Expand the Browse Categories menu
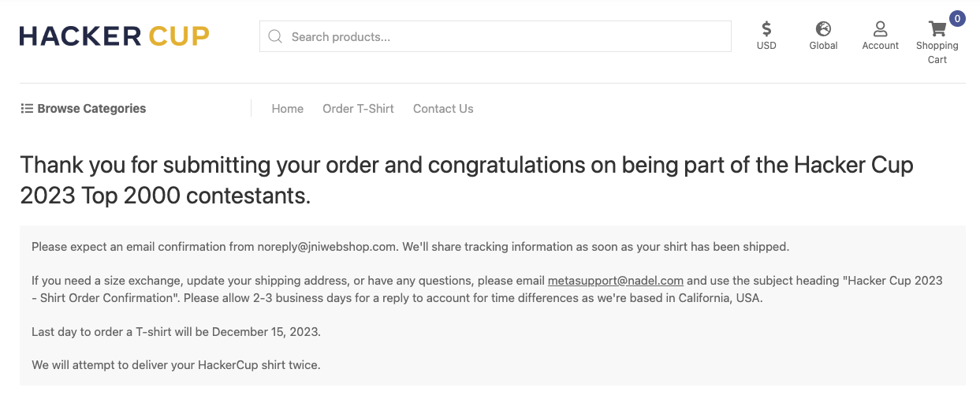This screenshot has height=414, width=980. click(x=84, y=109)
